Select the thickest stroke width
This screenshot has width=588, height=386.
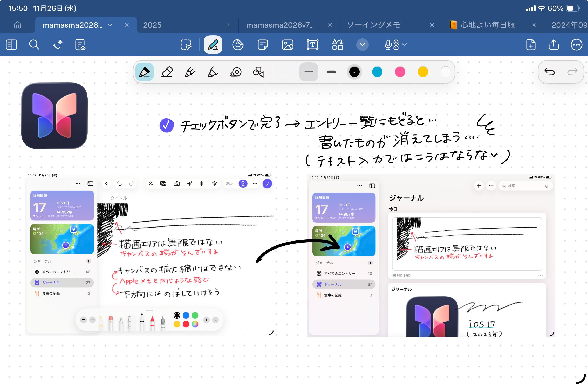point(331,72)
